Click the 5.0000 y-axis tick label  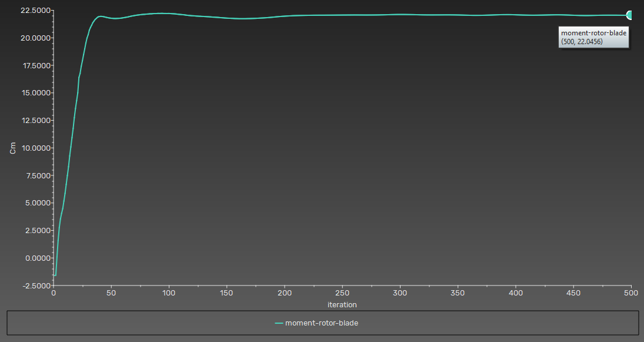click(36, 203)
